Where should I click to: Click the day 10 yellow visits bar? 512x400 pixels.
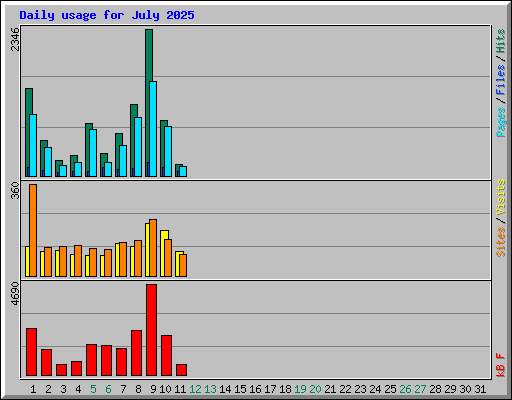tap(163, 253)
